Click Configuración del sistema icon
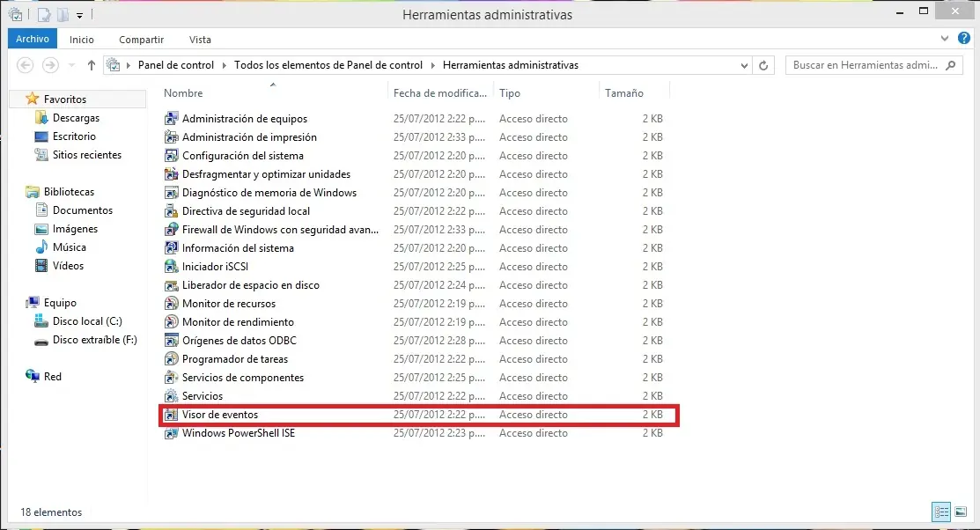This screenshot has width=980, height=530. tap(171, 156)
